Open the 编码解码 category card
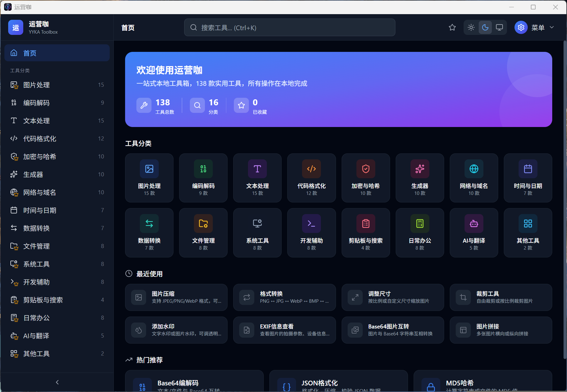This screenshot has width=567, height=392. click(203, 178)
